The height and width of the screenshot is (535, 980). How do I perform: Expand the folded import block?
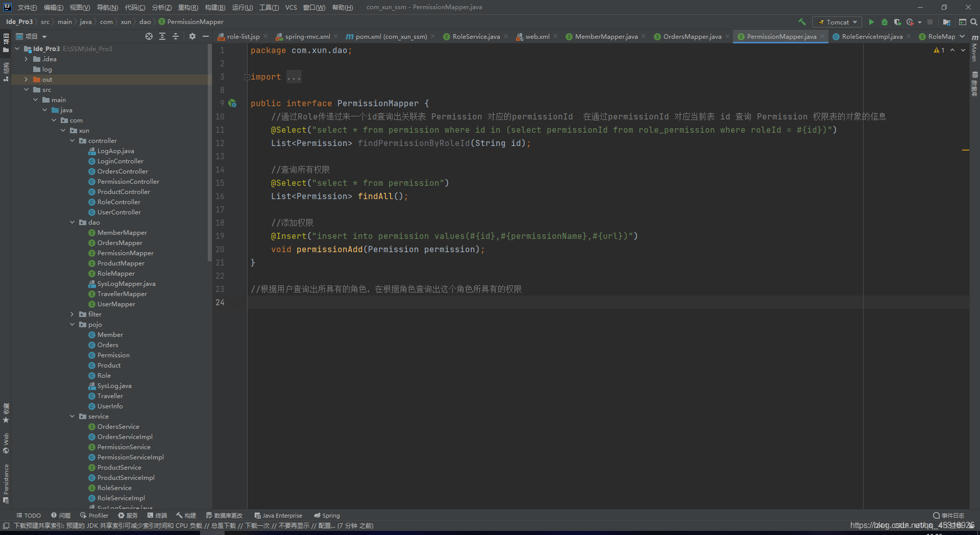[247, 77]
